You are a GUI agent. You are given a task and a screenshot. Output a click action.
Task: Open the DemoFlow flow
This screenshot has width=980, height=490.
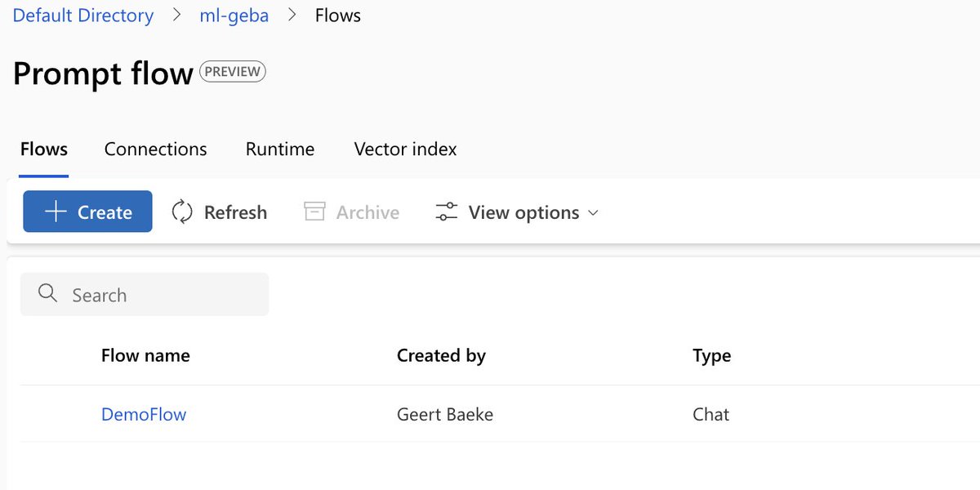144,414
